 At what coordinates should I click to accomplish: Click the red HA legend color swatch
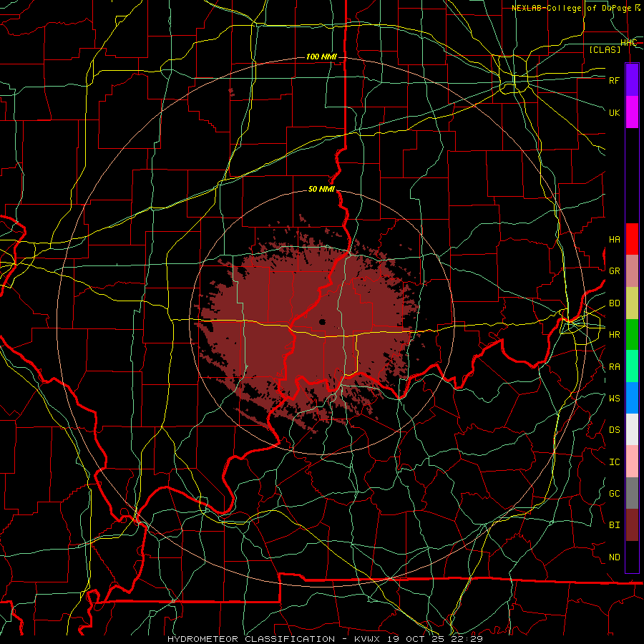tap(632, 239)
